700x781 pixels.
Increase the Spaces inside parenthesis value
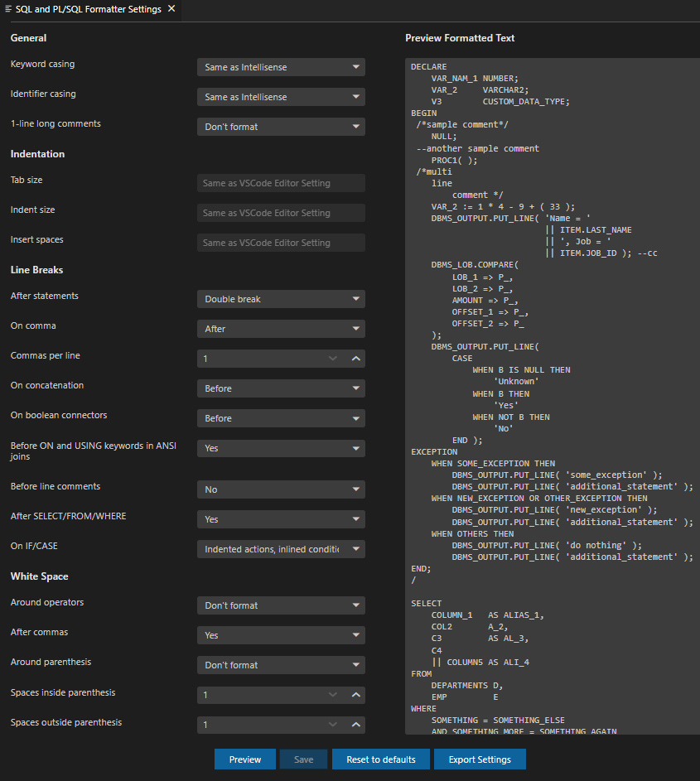pos(355,695)
